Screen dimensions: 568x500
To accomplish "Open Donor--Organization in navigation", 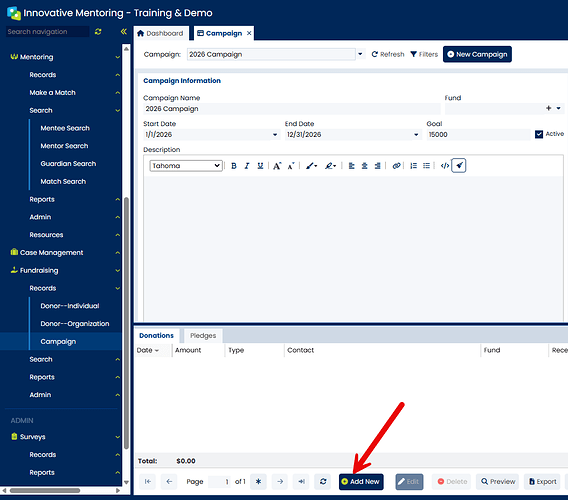I will pyautogui.click(x=75, y=324).
